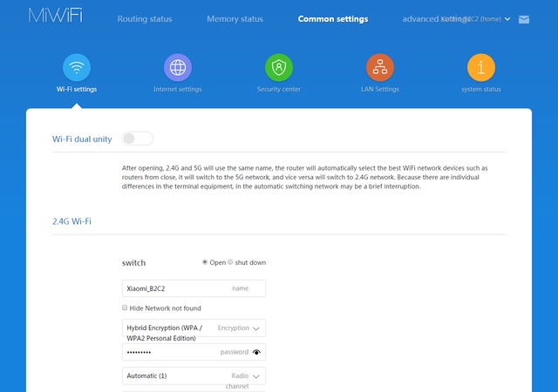Click the LAN Settings label text
Screen dimensions: 558x392
[x=380, y=89]
